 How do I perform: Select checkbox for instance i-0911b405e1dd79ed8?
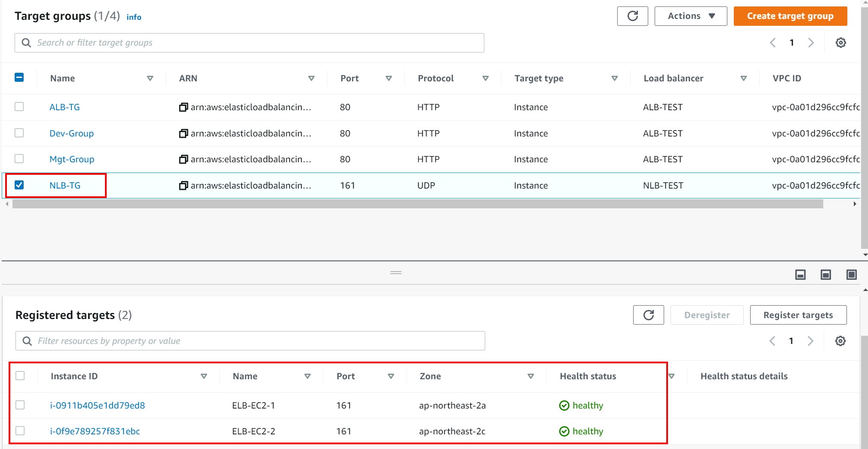pyautogui.click(x=20, y=405)
